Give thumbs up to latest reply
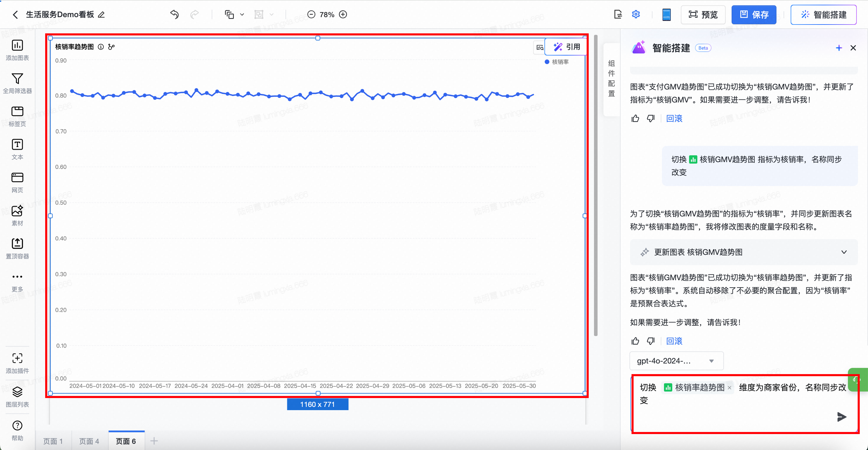The height and width of the screenshot is (450, 868). (635, 341)
